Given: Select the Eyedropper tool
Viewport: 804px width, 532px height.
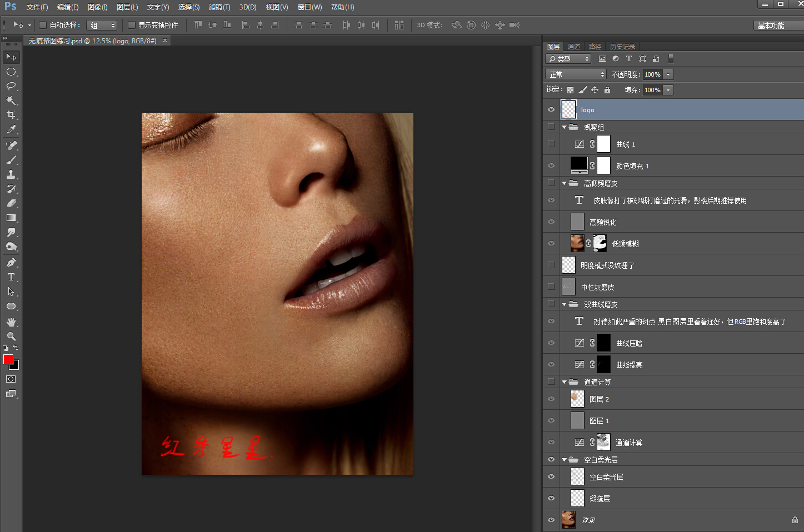Looking at the screenshot, I should point(11,129).
